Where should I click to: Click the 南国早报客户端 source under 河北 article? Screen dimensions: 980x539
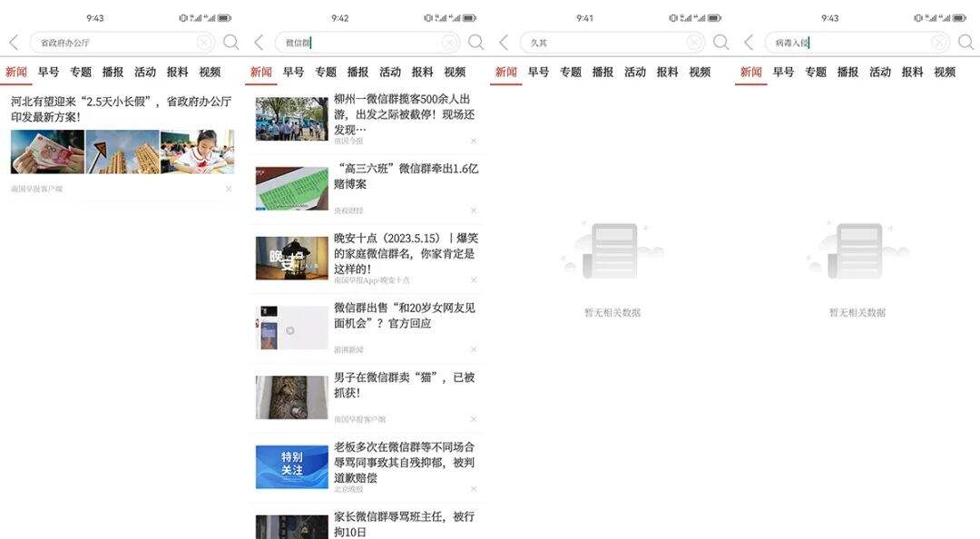click(37, 188)
